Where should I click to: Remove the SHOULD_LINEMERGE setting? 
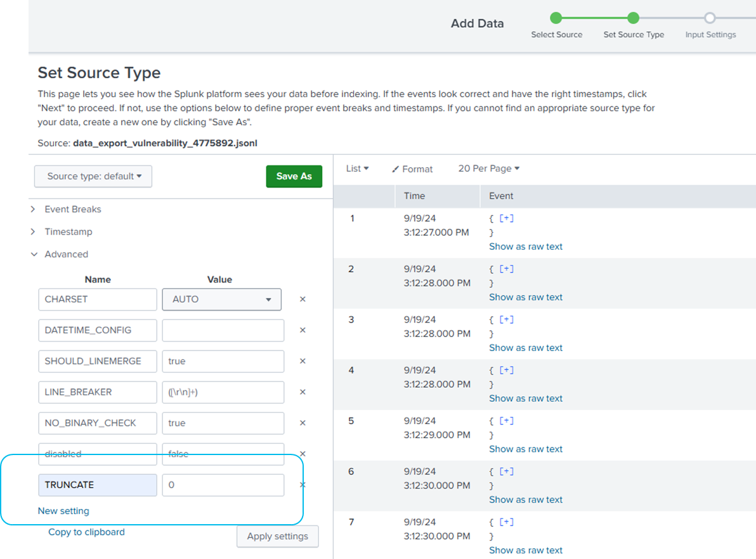coord(303,361)
